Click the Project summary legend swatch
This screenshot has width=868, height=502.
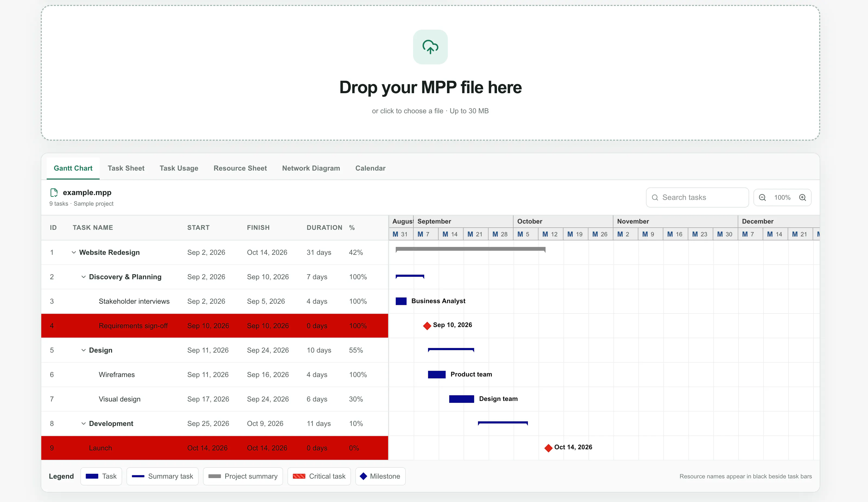[x=215, y=476]
